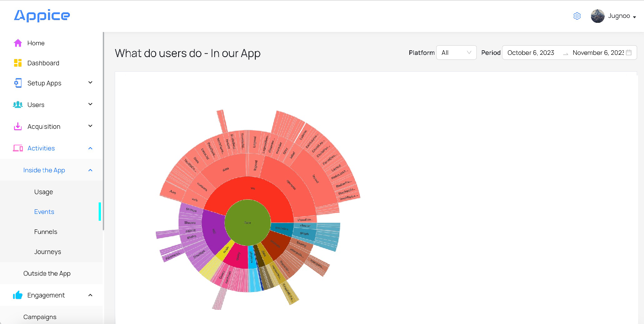Click the November 6, 2023 end date
The width and height of the screenshot is (644, 324).
coord(598,53)
